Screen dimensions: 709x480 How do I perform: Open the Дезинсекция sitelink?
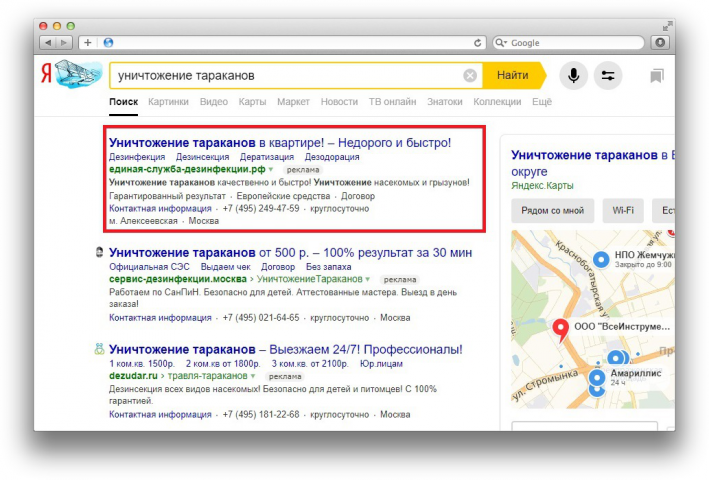(202, 157)
